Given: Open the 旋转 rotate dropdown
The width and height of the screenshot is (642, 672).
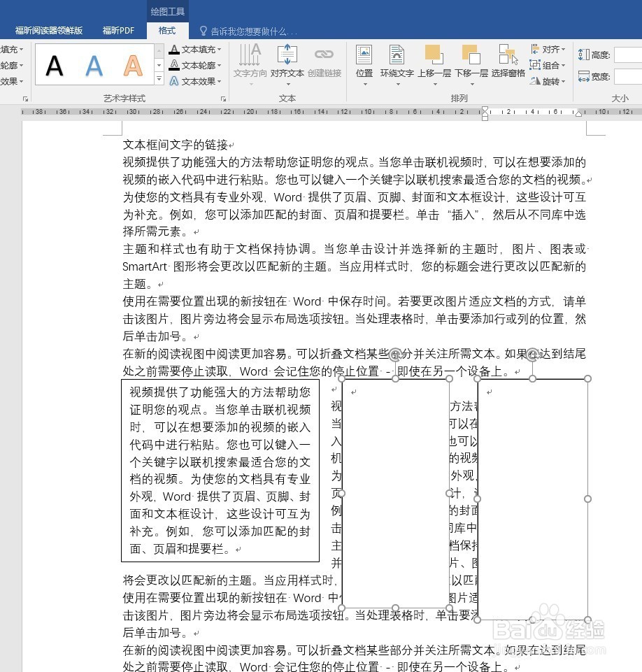Looking at the screenshot, I should click(548, 81).
